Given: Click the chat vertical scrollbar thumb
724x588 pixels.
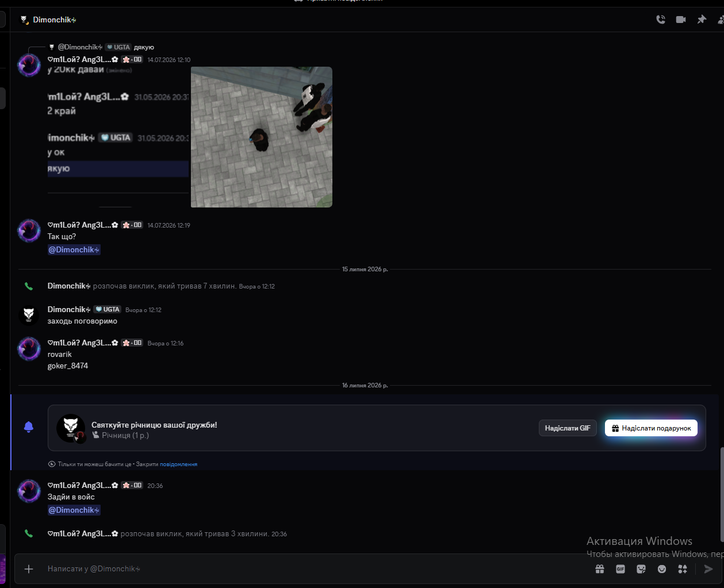Looking at the screenshot, I should tap(722, 494).
